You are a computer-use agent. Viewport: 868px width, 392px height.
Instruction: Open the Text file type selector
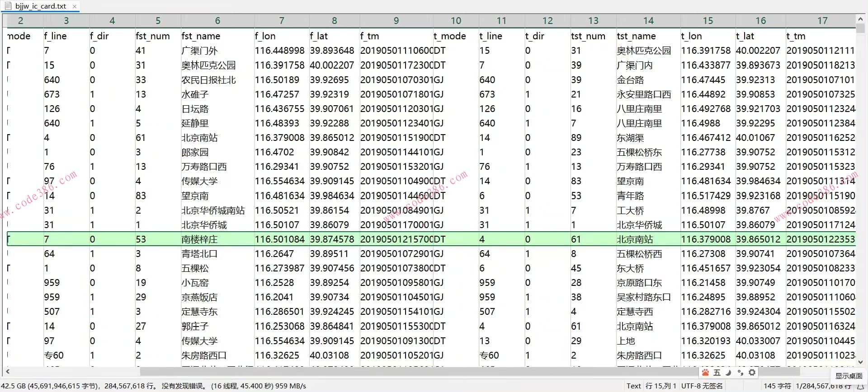point(633,386)
